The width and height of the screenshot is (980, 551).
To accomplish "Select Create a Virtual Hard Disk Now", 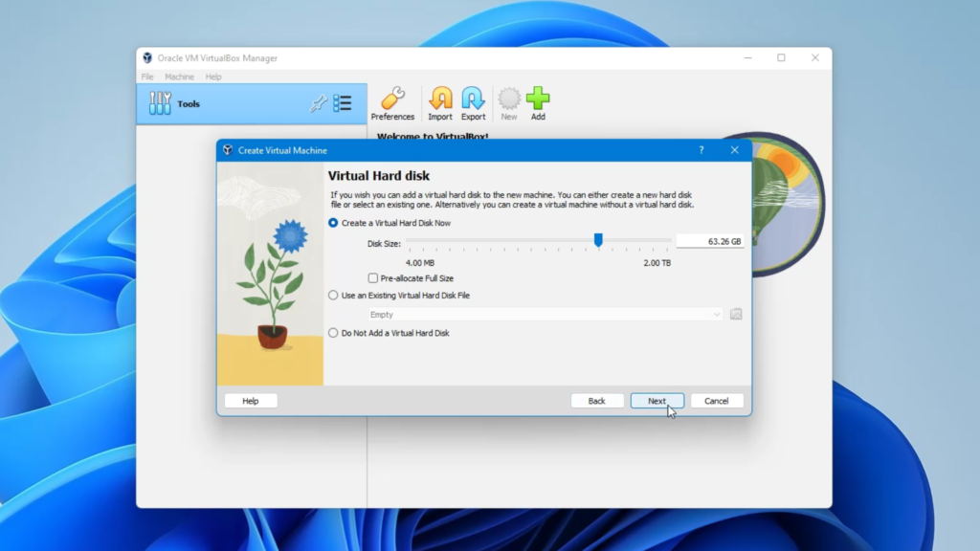I will click(390, 223).
